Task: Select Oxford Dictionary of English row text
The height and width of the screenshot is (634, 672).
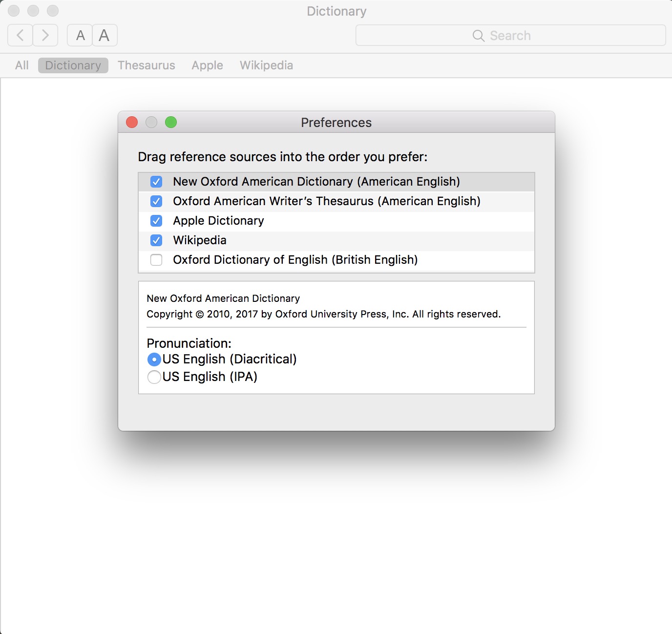Action: click(x=295, y=260)
